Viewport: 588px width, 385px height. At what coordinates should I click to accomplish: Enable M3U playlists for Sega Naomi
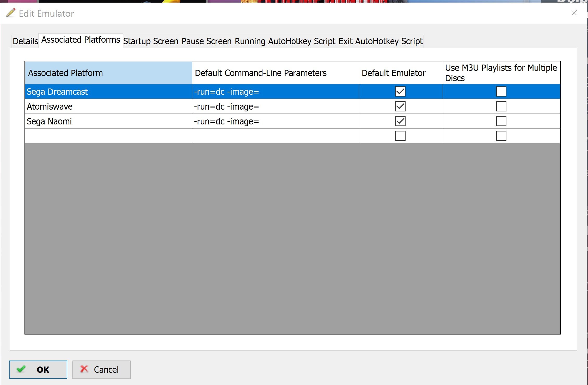[501, 121]
